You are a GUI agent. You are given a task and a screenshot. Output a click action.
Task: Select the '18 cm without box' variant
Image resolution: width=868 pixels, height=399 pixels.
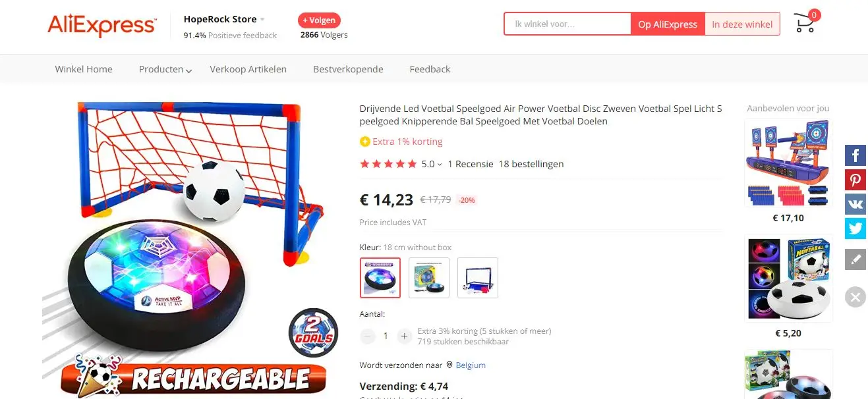point(380,278)
